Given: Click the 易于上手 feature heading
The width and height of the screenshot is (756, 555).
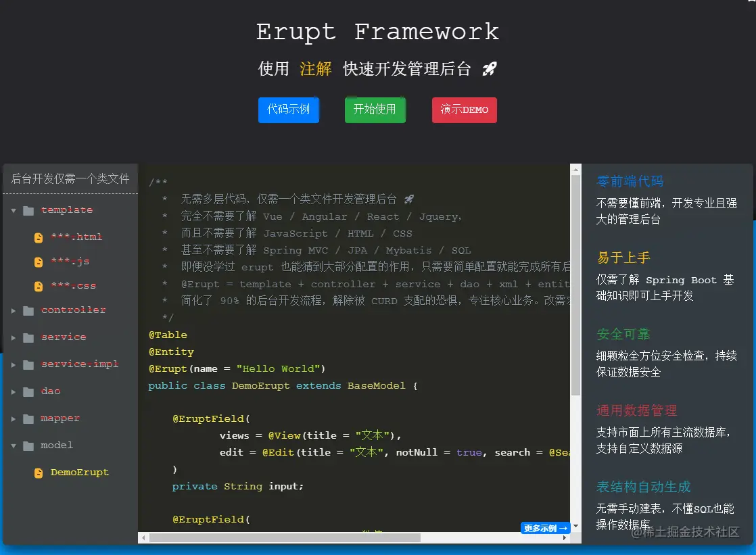Looking at the screenshot, I should [x=623, y=258].
